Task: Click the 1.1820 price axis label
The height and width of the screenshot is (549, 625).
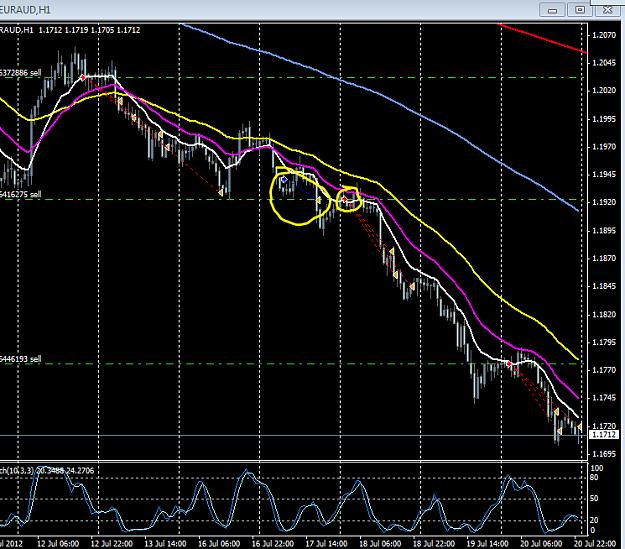Action: click(604, 314)
